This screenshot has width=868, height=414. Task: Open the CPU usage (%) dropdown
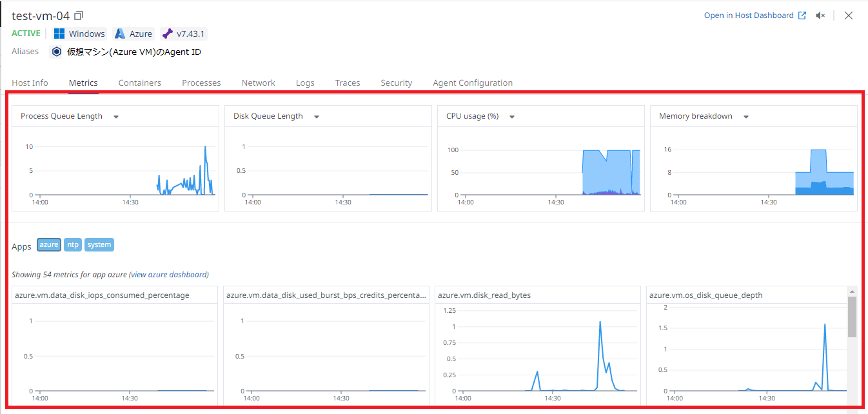click(x=512, y=117)
